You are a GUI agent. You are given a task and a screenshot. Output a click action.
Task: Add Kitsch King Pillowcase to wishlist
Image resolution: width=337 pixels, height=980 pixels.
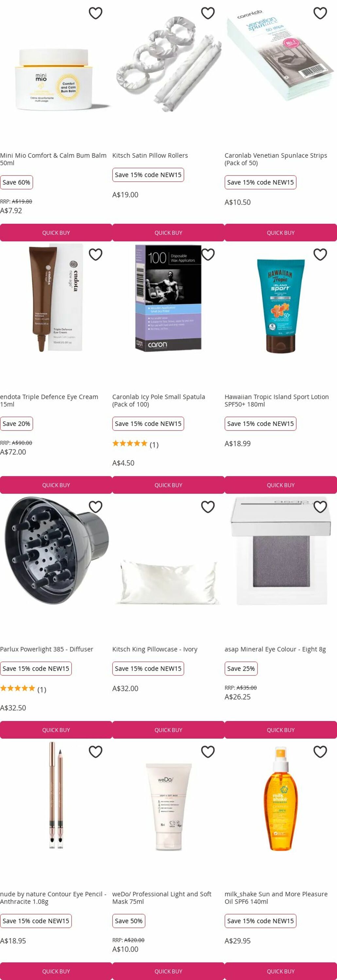pos(208,507)
